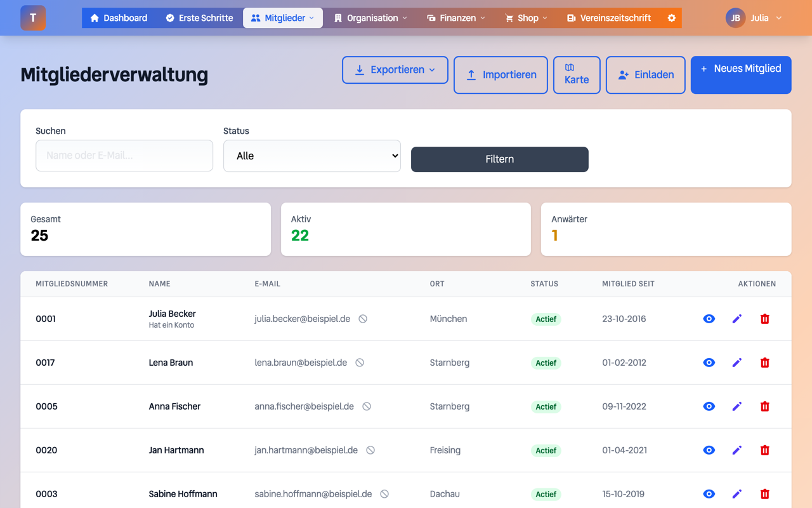Open Status filter dropdown Alle
The image size is (812, 508).
[x=312, y=156]
